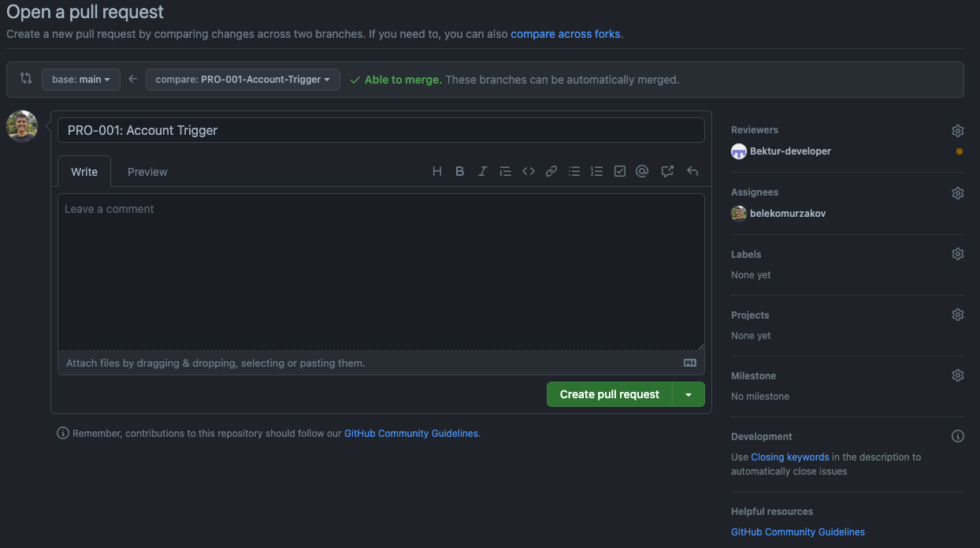The height and width of the screenshot is (548, 980).
Task: Expand Create pull request options arrow
Action: click(689, 394)
